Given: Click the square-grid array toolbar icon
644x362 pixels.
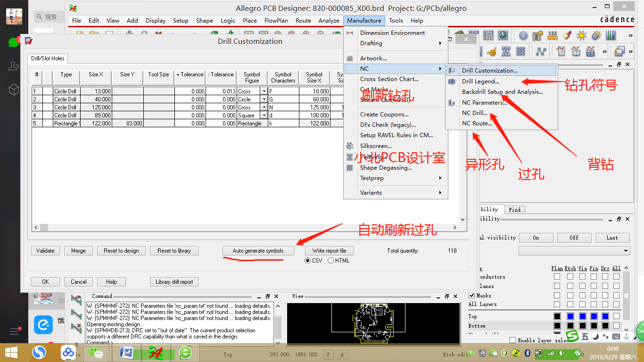Looking at the screenshot, I should click(x=506, y=51).
